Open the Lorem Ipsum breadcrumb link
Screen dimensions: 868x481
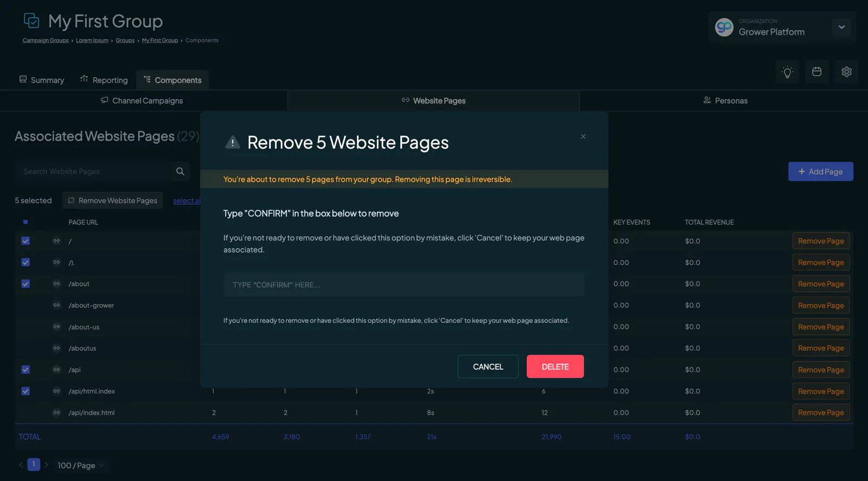[92, 40]
